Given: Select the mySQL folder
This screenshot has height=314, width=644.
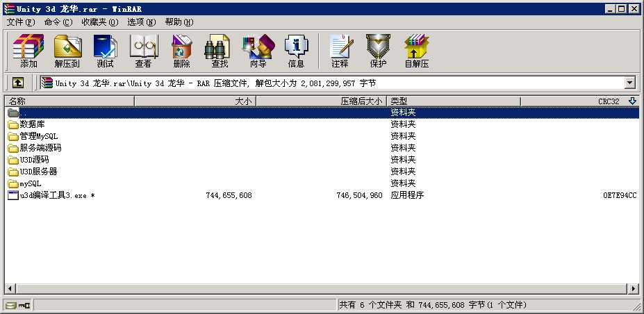Looking at the screenshot, I should (25, 183).
